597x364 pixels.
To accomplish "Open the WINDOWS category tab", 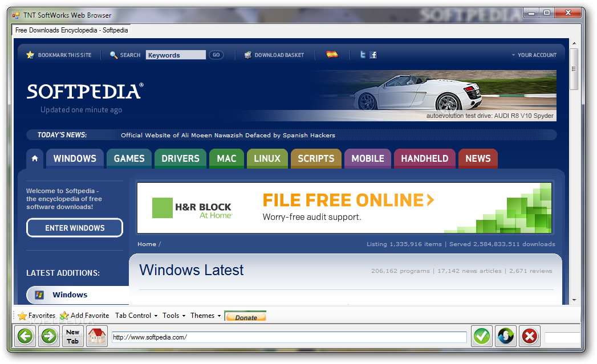I will (75, 158).
